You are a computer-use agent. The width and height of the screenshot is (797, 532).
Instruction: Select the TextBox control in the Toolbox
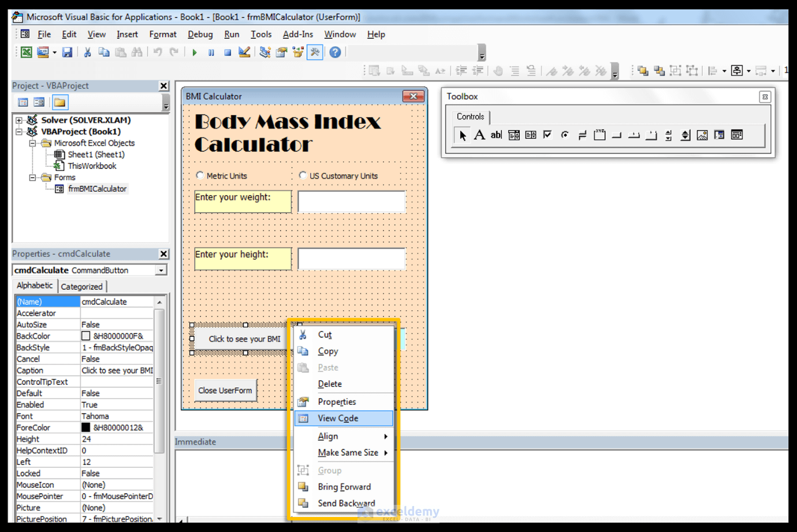496,135
